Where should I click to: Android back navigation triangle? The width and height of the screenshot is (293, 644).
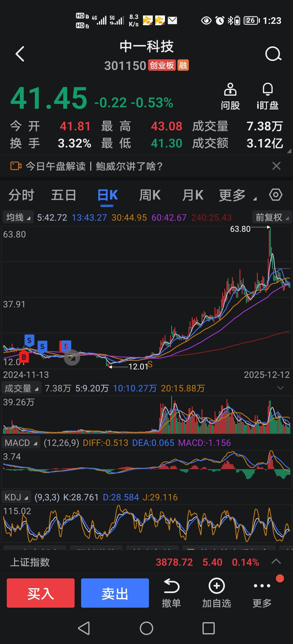pos(84,628)
